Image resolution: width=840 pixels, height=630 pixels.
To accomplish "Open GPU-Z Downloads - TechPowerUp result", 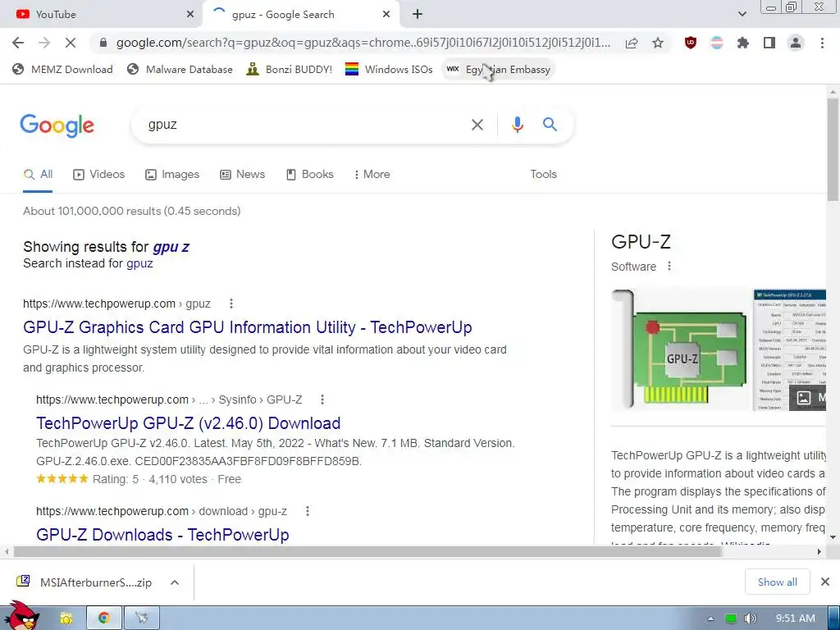I will click(162, 535).
